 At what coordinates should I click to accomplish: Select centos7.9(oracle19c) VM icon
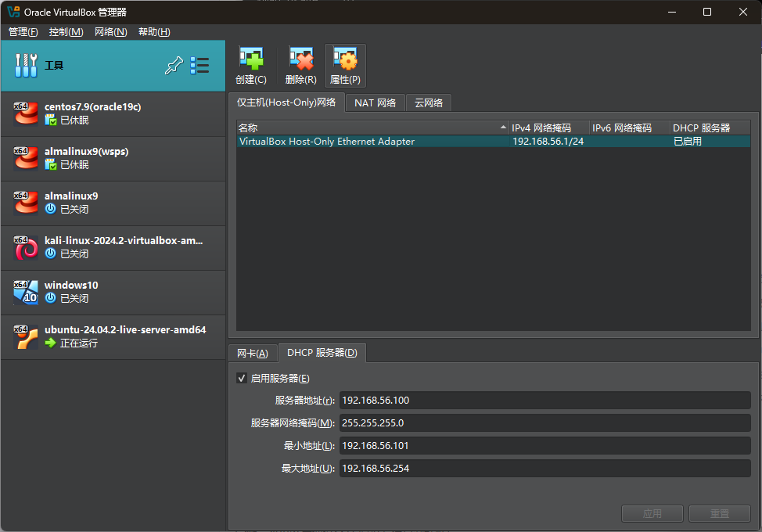pos(26,114)
